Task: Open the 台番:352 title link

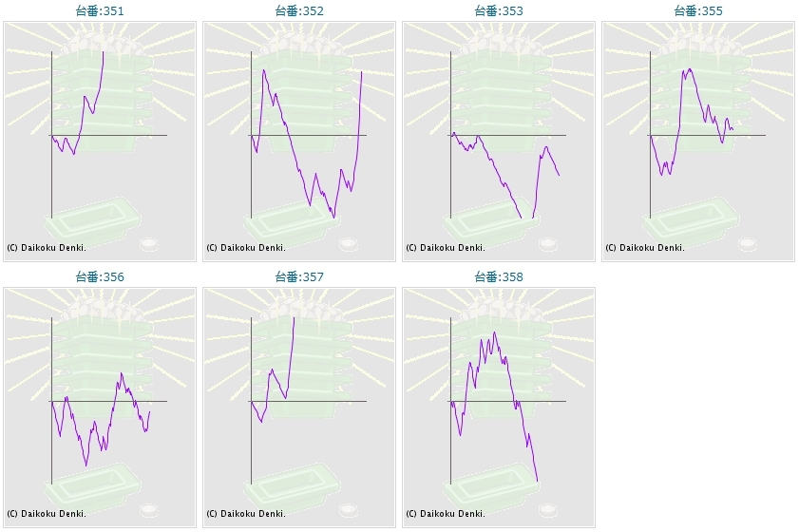Action: [299, 11]
